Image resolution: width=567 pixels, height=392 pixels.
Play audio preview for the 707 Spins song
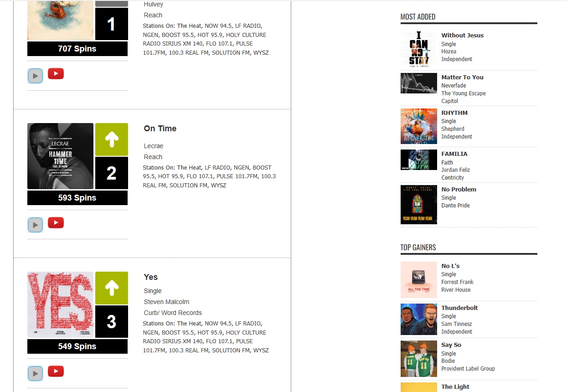[x=35, y=76]
